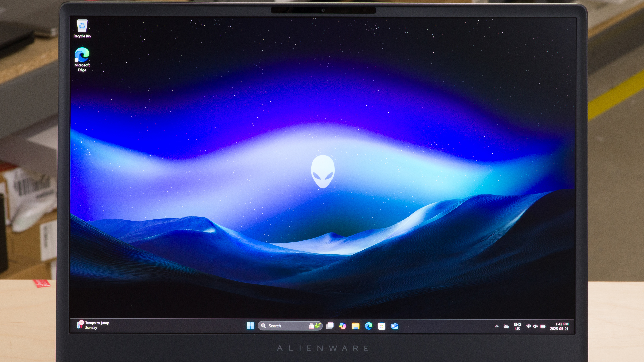Open Task View from the taskbar
This screenshot has height=362, width=644.
coord(330,326)
